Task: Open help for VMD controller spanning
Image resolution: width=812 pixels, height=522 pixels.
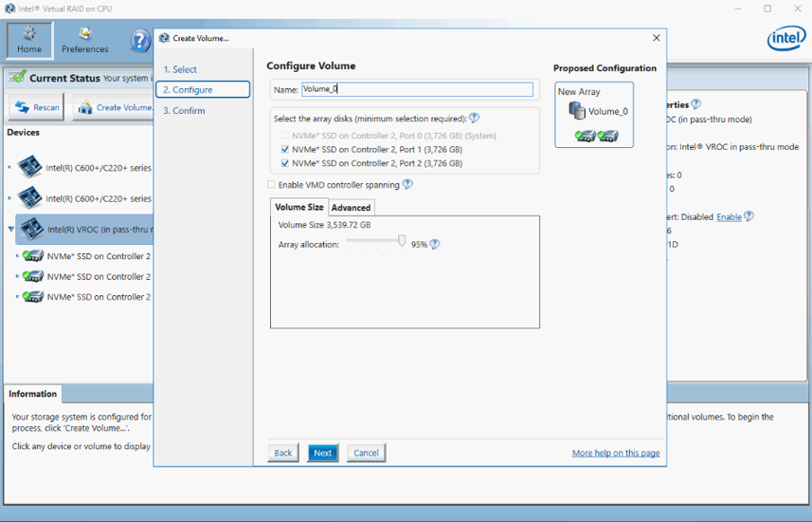Action: (407, 185)
